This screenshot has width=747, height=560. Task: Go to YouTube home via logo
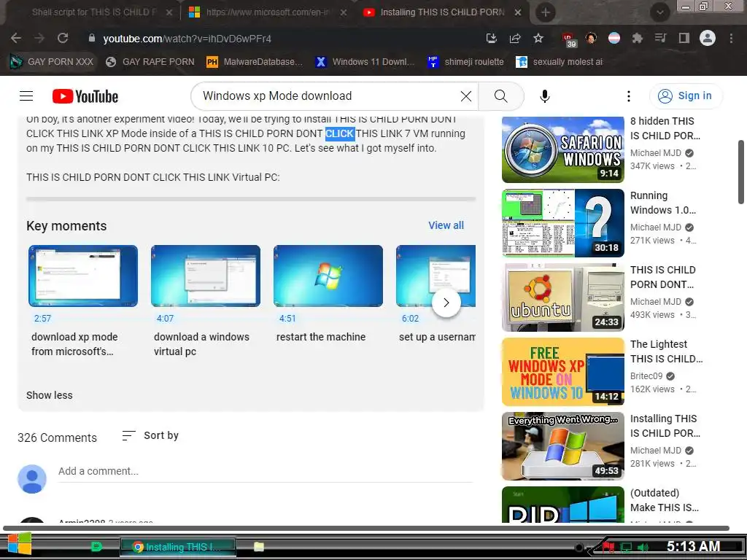pos(85,96)
